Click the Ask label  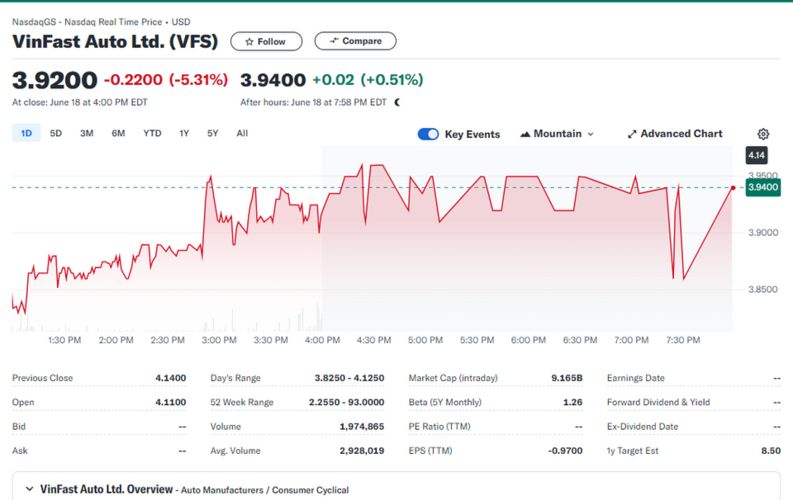click(20, 450)
